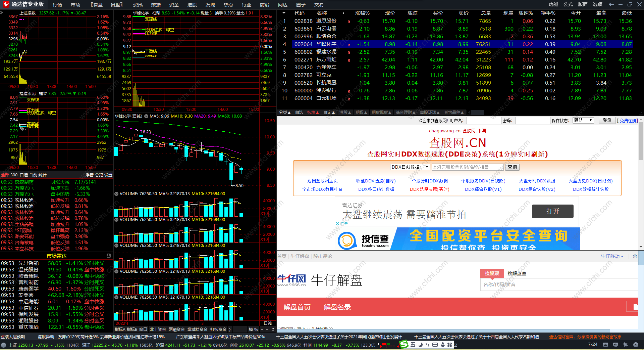Toggle the 华峰化学(日线) indicator circle
The image size is (644, 350).
(146, 116)
